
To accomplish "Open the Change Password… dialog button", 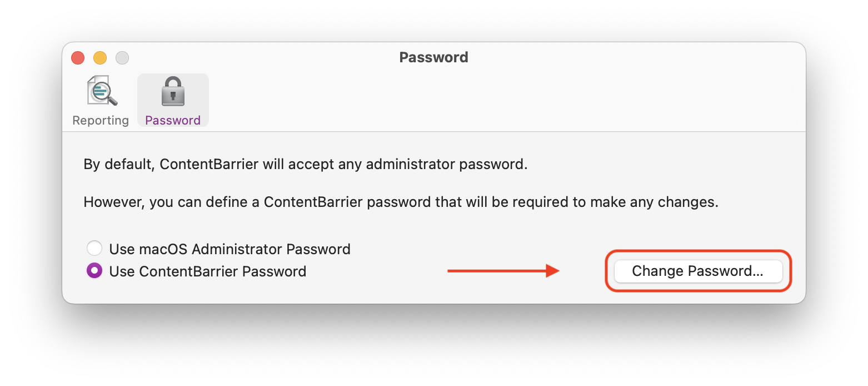I will coord(698,271).
